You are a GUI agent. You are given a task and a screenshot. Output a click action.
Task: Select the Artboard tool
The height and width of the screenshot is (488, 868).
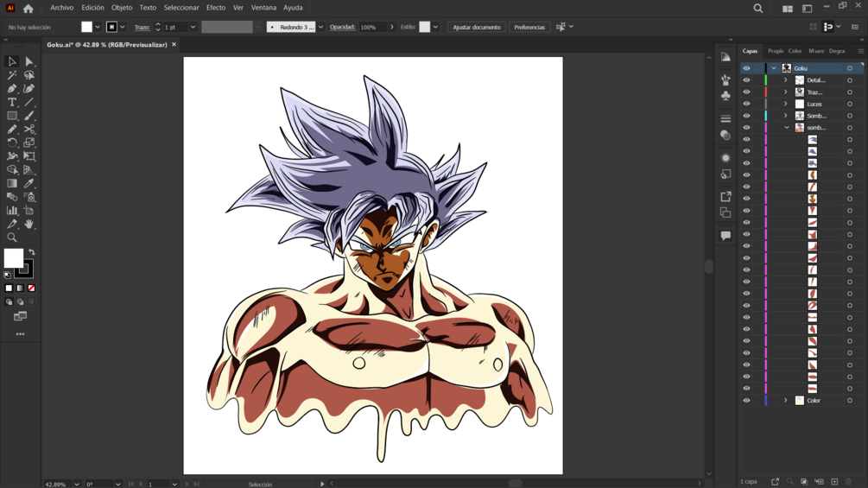pyautogui.click(x=29, y=210)
